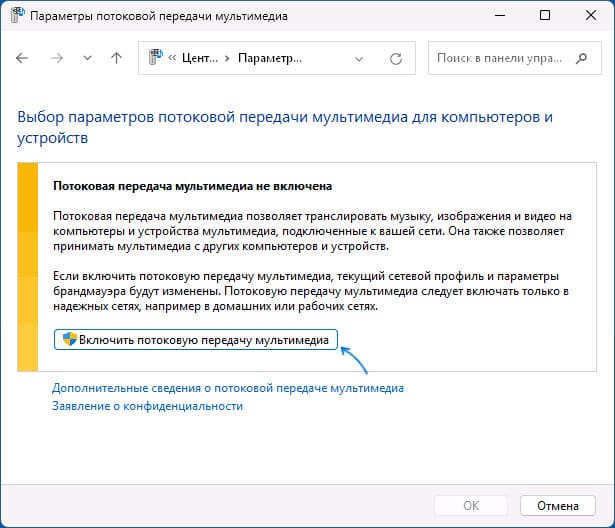Click the «Цент...» breadcrumb item
The image size is (615, 528).
[x=200, y=58]
